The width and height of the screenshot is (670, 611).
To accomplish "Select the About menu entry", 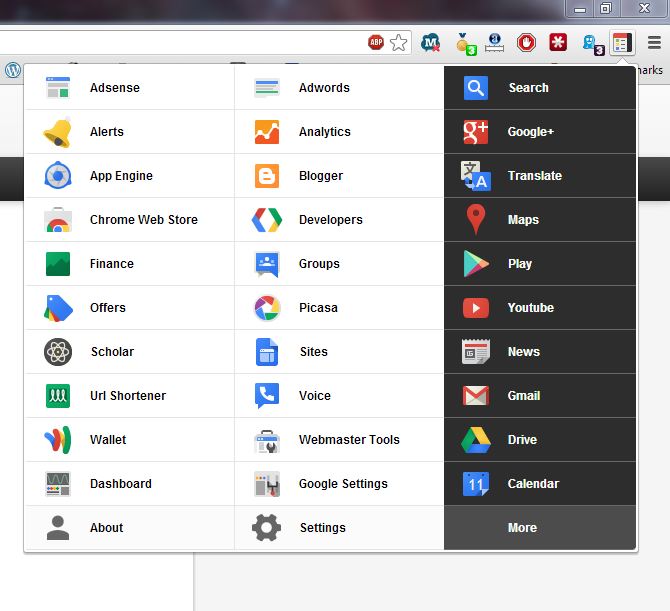I will (129, 528).
